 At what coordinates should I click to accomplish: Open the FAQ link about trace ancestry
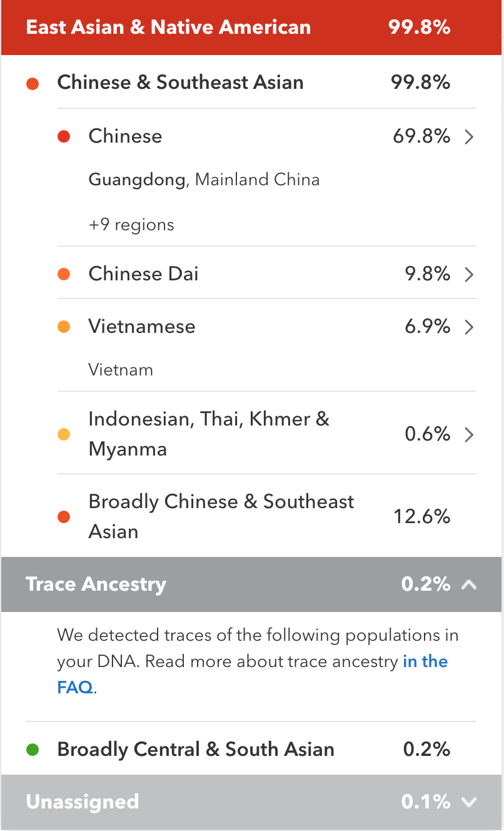(x=253, y=675)
